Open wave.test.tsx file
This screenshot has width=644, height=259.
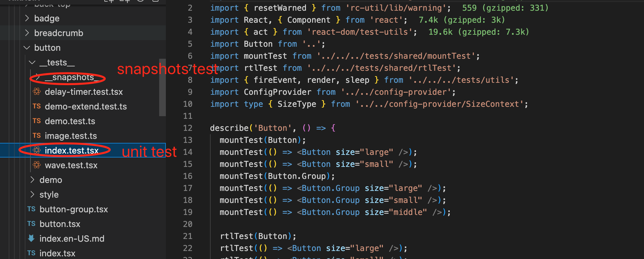71,165
